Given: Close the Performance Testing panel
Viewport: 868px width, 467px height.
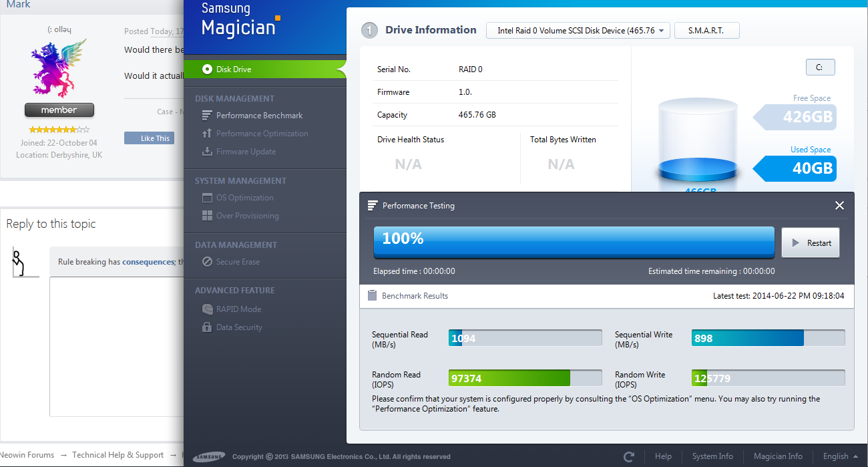Looking at the screenshot, I should click(x=839, y=205).
